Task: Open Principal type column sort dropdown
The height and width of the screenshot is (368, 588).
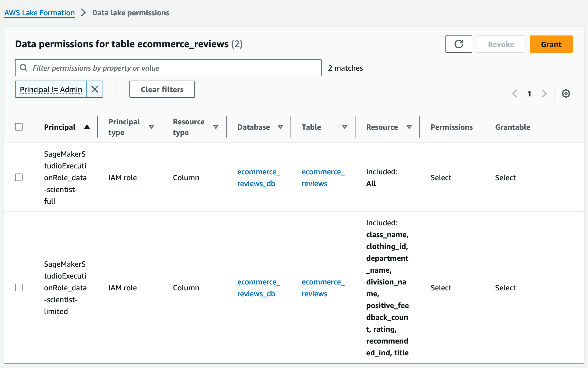Action: coord(151,127)
